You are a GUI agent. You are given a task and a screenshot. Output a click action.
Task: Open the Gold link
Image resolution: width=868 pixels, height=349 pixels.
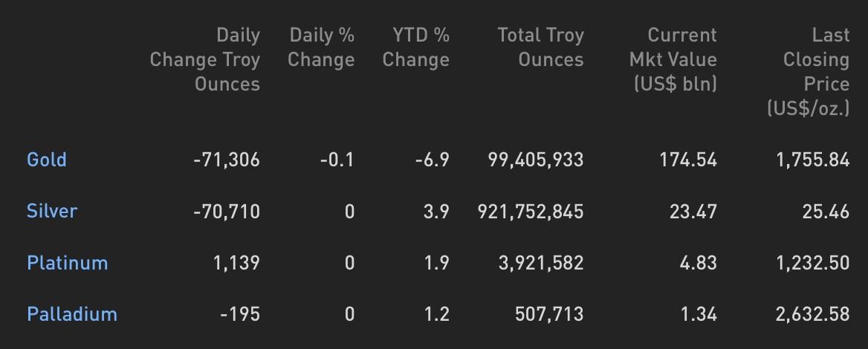47,160
